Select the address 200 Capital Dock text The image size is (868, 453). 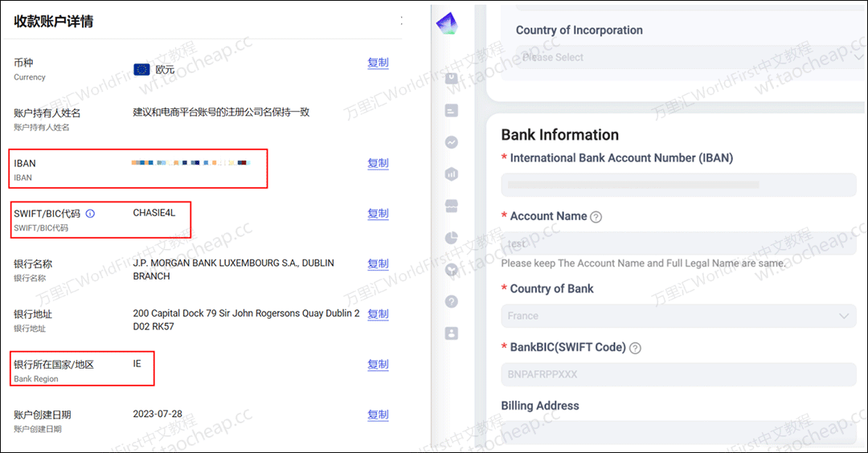(x=247, y=320)
